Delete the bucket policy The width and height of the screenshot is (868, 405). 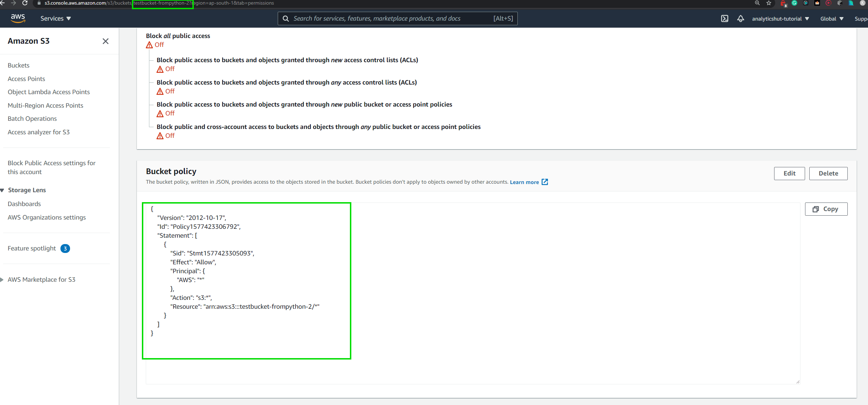[x=828, y=173]
